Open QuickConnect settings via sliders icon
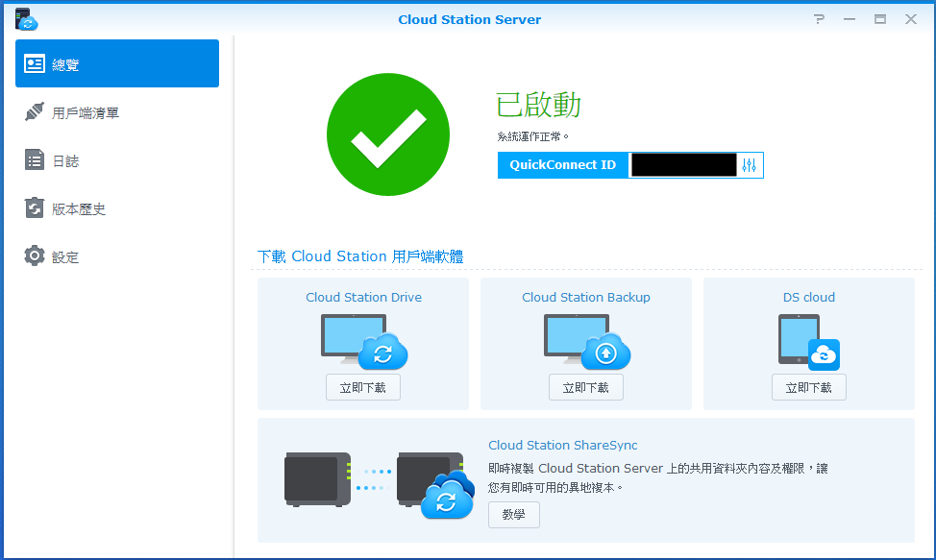The width and height of the screenshot is (936, 560). [750, 165]
